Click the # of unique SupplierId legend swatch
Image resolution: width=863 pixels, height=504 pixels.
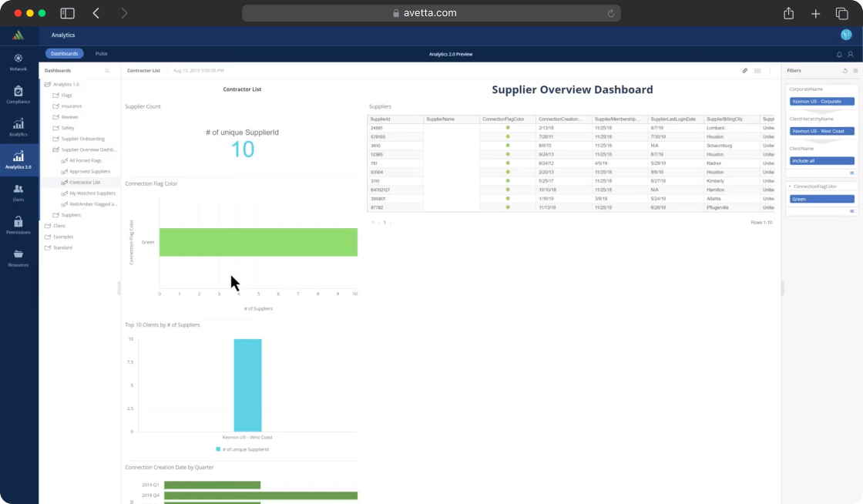pos(218,449)
